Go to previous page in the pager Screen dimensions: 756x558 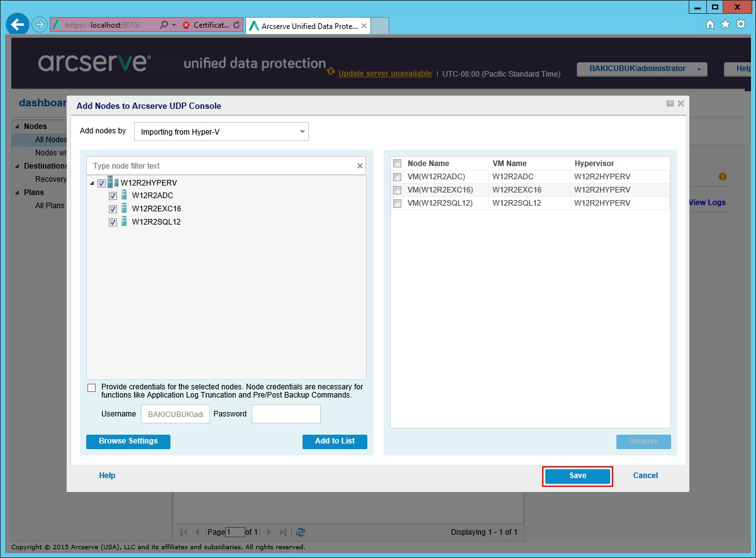pyautogui.click(x=197, y=532)
